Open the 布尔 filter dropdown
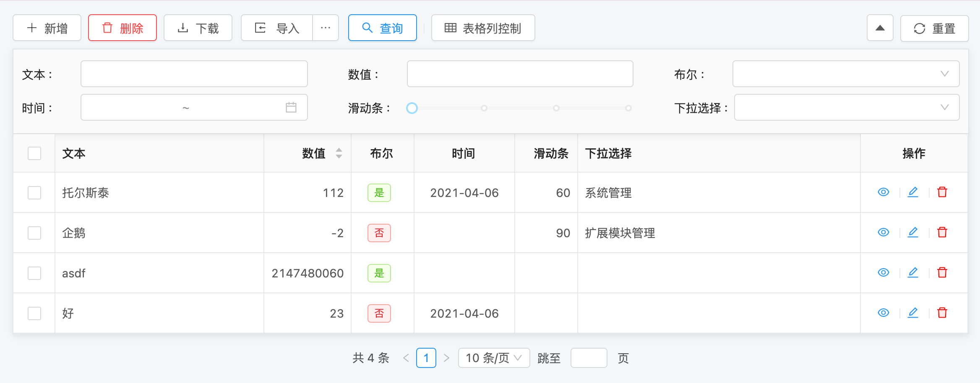The width and height of the screenshot is (980, 383). (846, 74)
